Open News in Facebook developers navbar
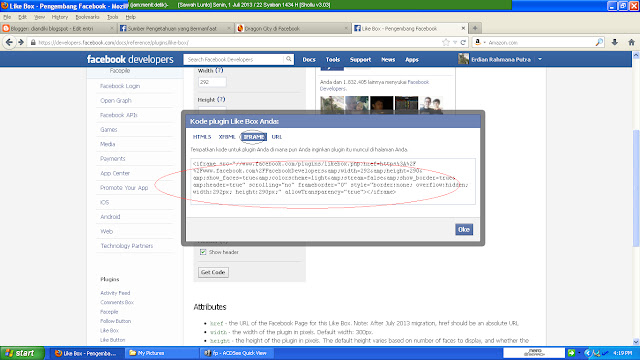 [x=388, y=59]
